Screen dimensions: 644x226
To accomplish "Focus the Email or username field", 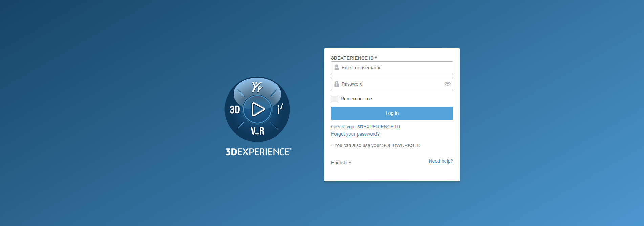I will [x=394, y=68].
